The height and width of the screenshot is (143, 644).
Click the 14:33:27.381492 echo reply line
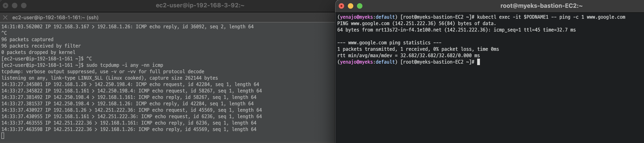129,97
